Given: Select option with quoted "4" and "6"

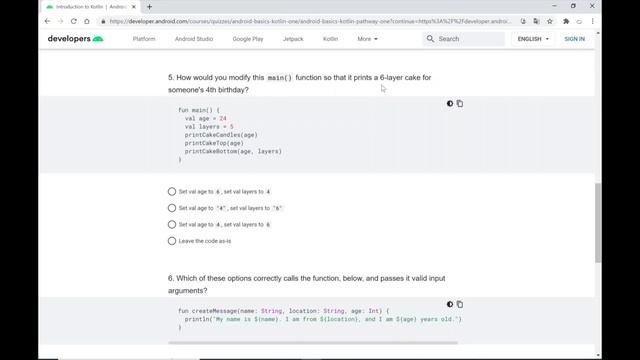Looking at the screenshot, I should (x=172, y=208).
